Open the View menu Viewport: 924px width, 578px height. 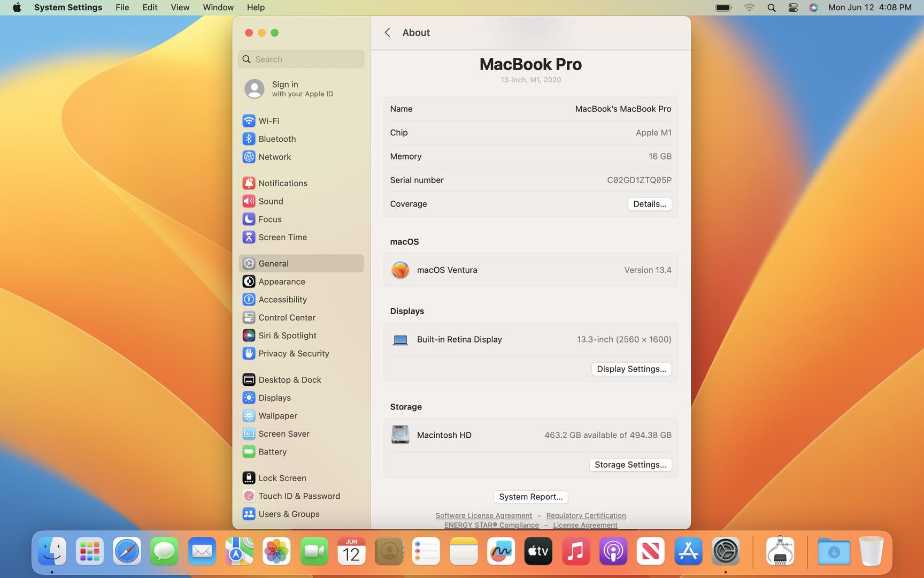tap(180, 7)
